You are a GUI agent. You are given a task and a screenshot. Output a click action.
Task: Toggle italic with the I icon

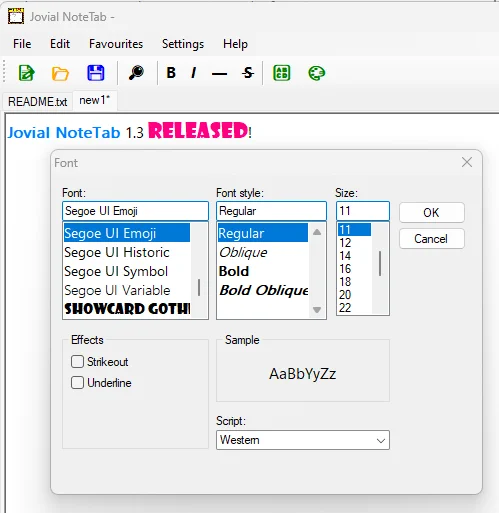point(193,73)
